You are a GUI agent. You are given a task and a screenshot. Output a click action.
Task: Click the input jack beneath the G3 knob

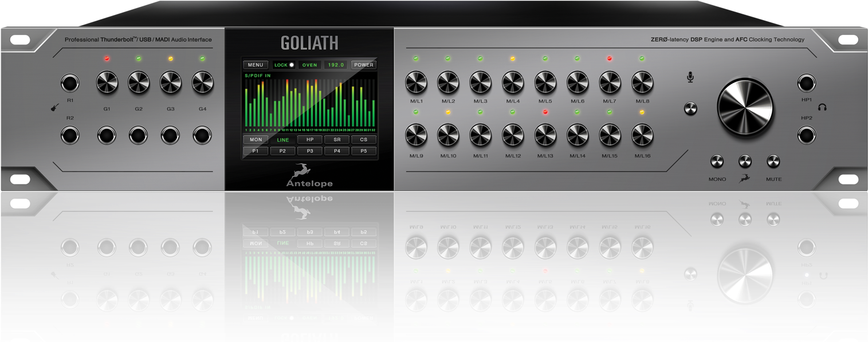(x=171, y=136)
